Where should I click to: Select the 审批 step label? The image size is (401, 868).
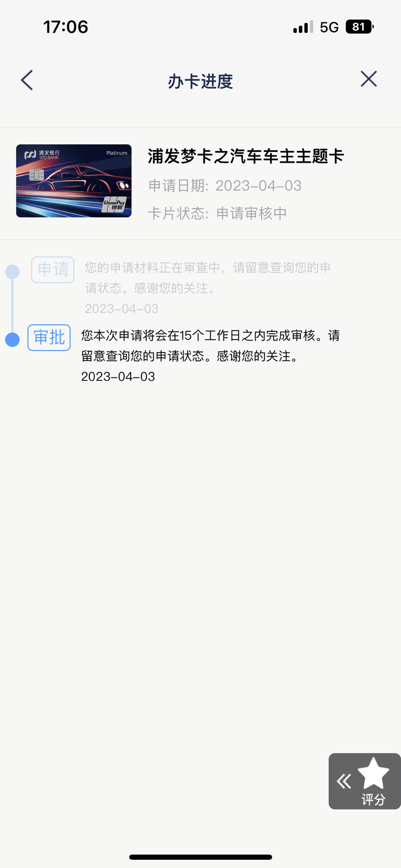[x=49, y=337]
